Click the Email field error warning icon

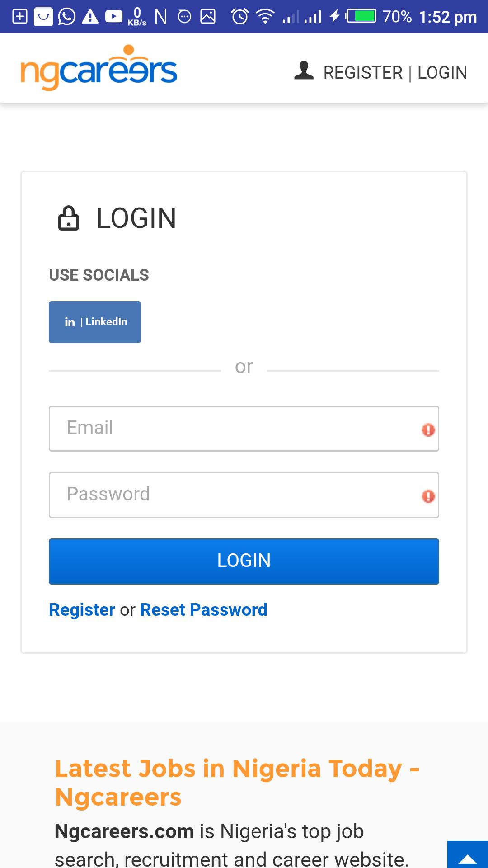428,429
